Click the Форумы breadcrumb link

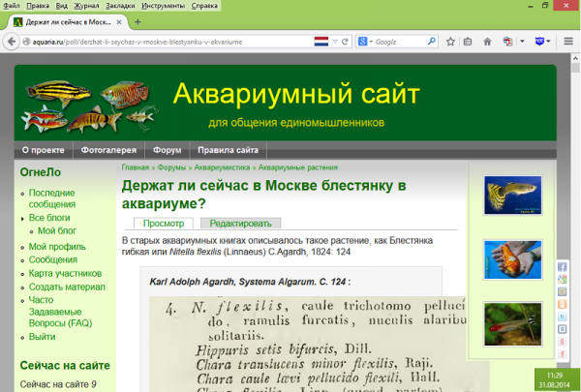coord(171,167)
